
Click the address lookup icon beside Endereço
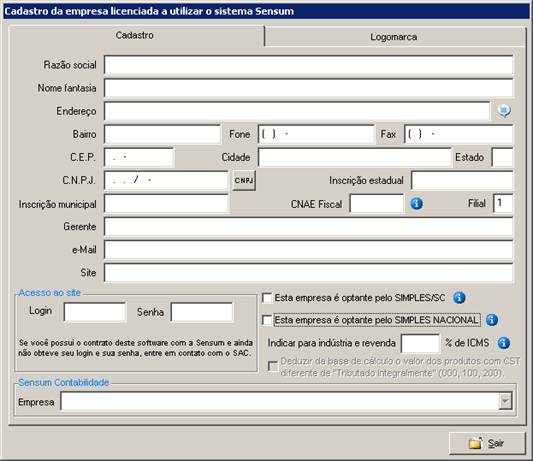504,111
